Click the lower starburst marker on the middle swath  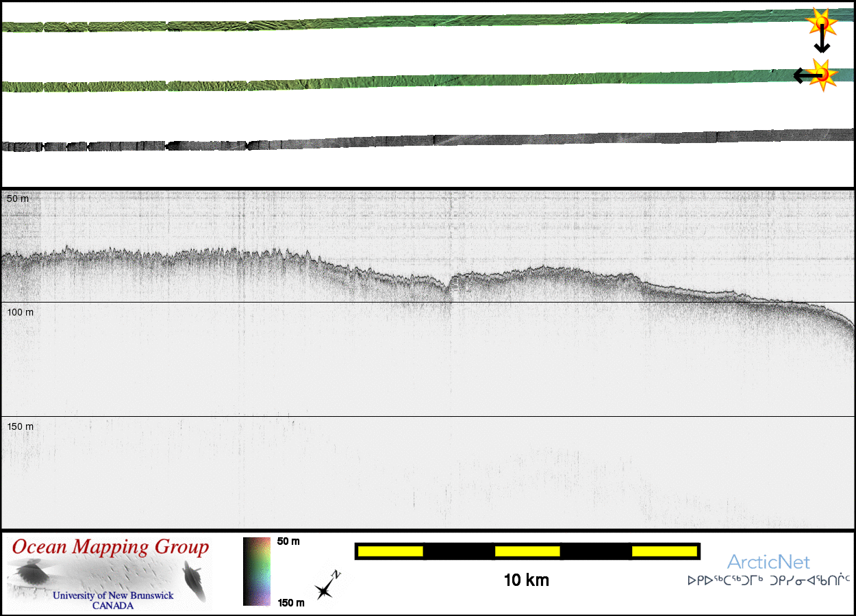tap(822, 73)
